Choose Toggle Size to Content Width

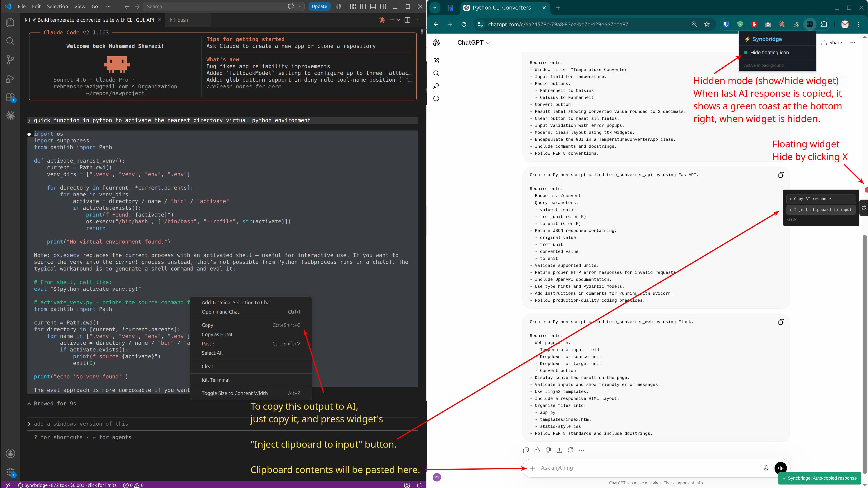click(x=251, y=393)
